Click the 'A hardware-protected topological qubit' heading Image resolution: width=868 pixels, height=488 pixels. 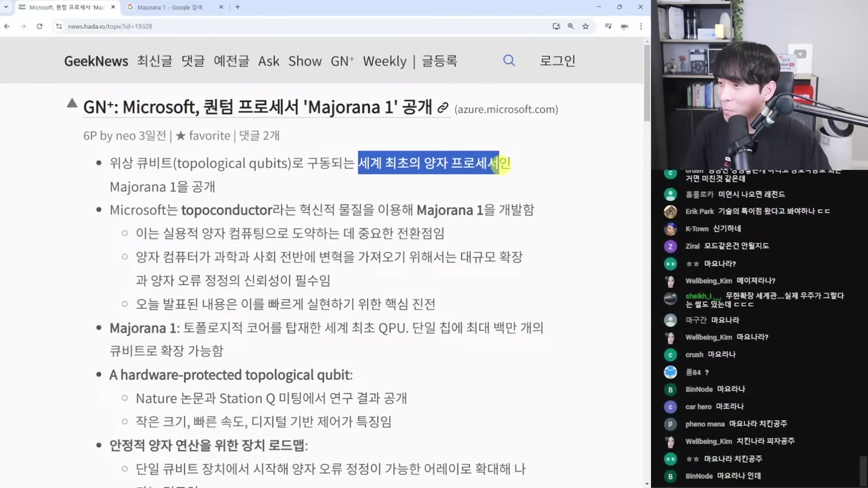pyautogui.click(x=229, y=374)
